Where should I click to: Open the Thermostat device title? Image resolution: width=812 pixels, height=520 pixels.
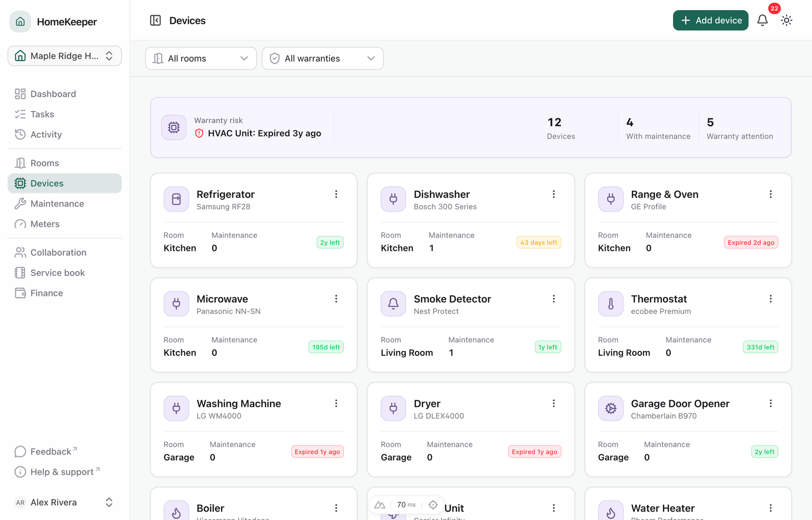pyautogui.click(x=659, y=299)
